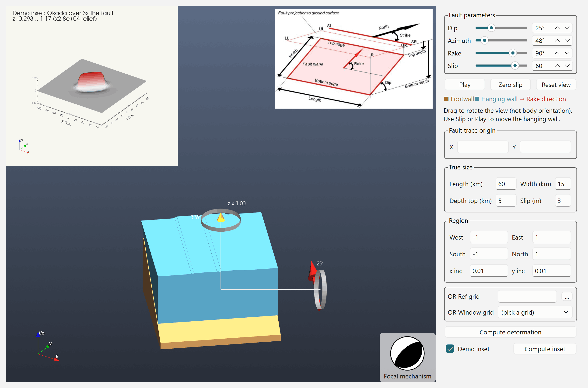Click the x inc input field
Viewport: 588px width, 388px height.
[x=489, y=271]
